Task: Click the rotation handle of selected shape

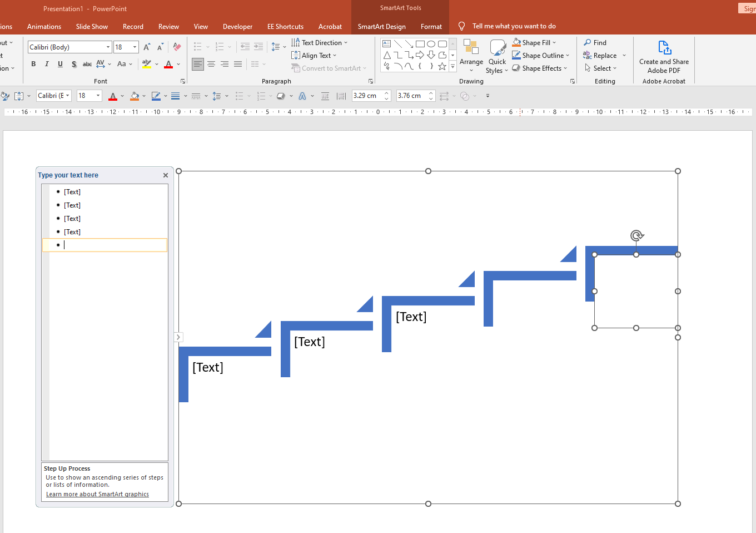Action: [637, 235]
